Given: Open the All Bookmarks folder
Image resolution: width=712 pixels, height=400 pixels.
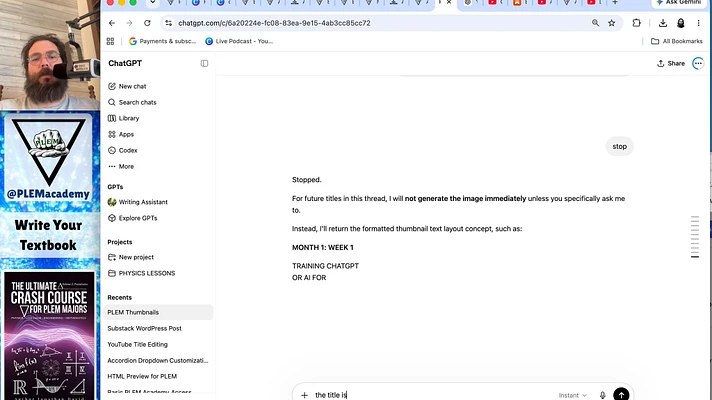Looking at the screenshot, I should coord(677,41).
